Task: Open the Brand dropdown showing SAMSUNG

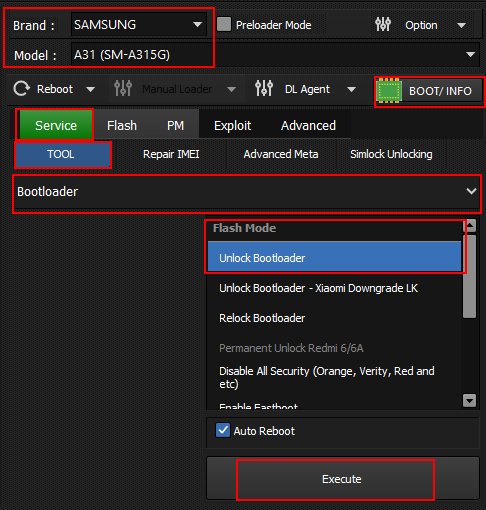Action: [x=139, y=25]
